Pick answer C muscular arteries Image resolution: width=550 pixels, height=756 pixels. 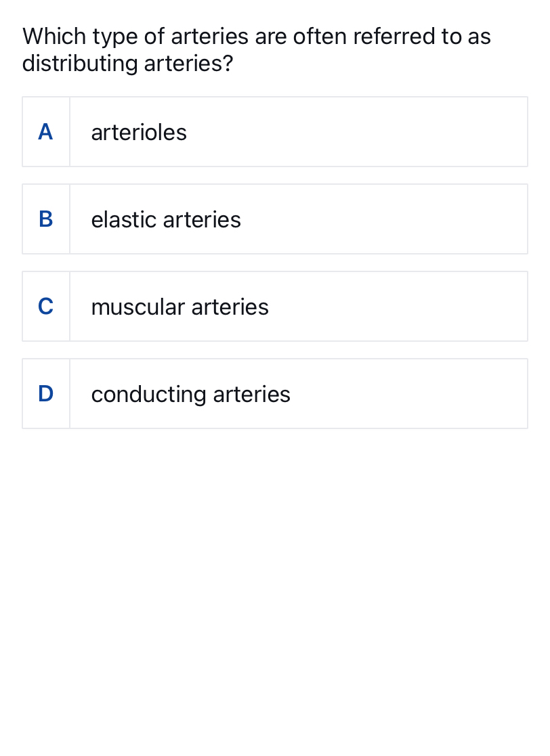[x=274, y=307]
